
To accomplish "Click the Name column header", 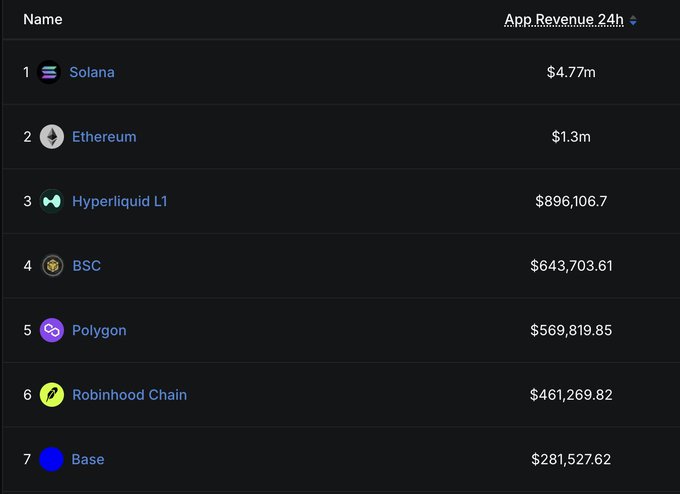I will click(x=42, y=20).
